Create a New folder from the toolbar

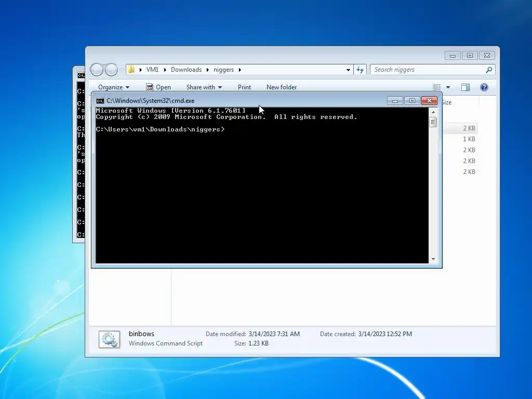click(x=282, y=87)
